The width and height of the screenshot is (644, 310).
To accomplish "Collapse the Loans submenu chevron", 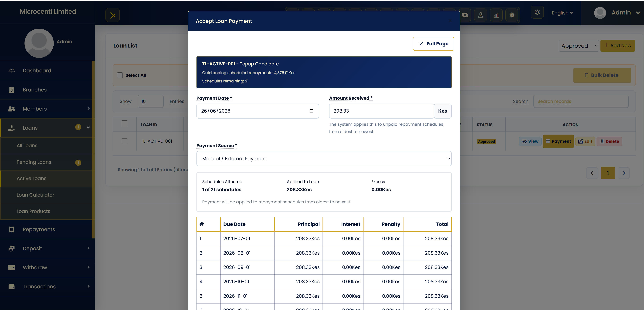I will 88,127.
